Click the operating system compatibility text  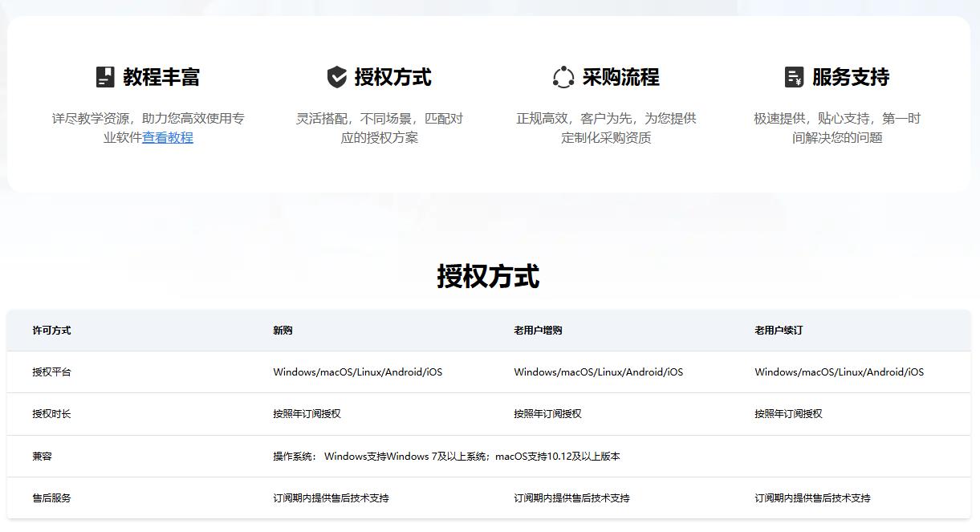(x=446, y=457)
